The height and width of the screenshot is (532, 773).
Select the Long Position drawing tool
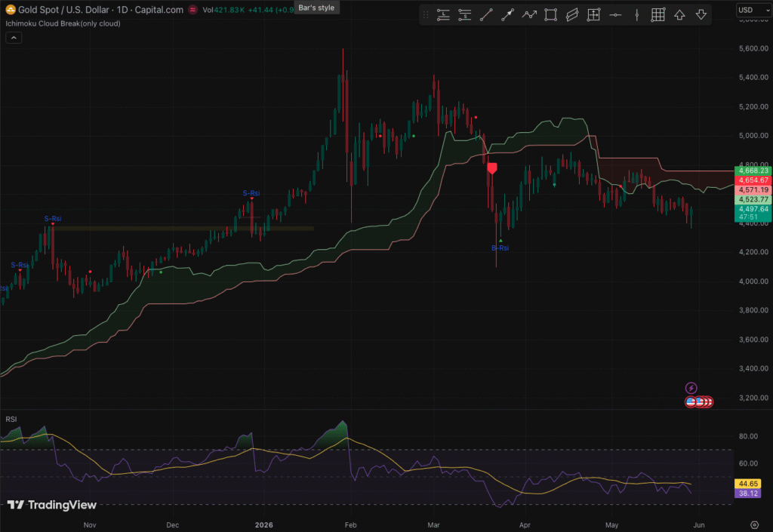tap(443, 15)
